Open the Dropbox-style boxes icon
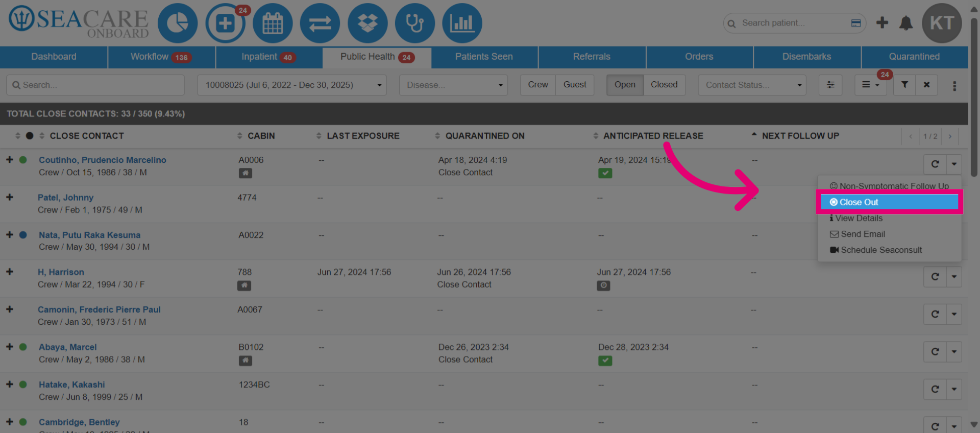Viewport: 980px width, 433px height. point(367,23)
